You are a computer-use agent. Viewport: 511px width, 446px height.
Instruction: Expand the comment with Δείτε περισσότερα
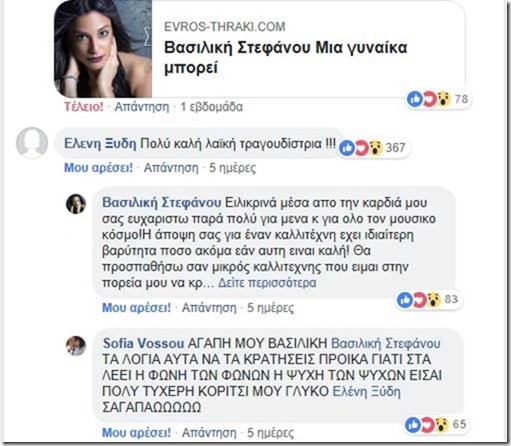[x=267, y=283]
